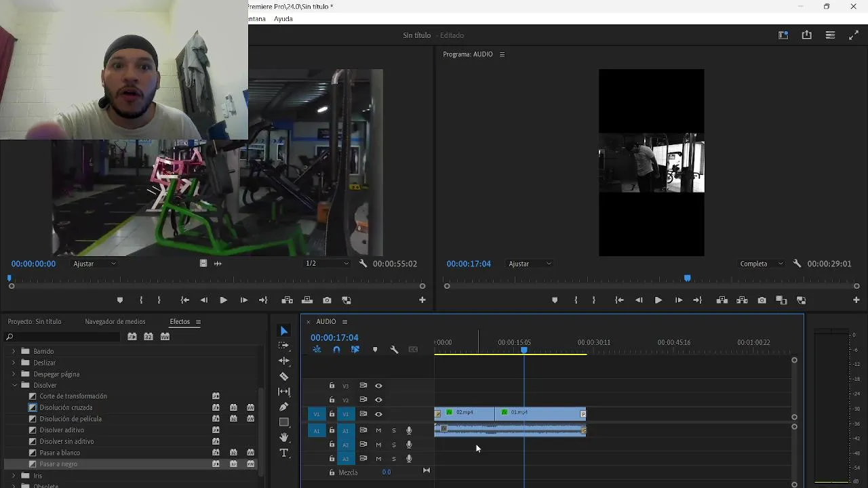Viewport: 868px width, 488px height.
Task: Expand the Deslizar effects folder
Action: (14, 363)
